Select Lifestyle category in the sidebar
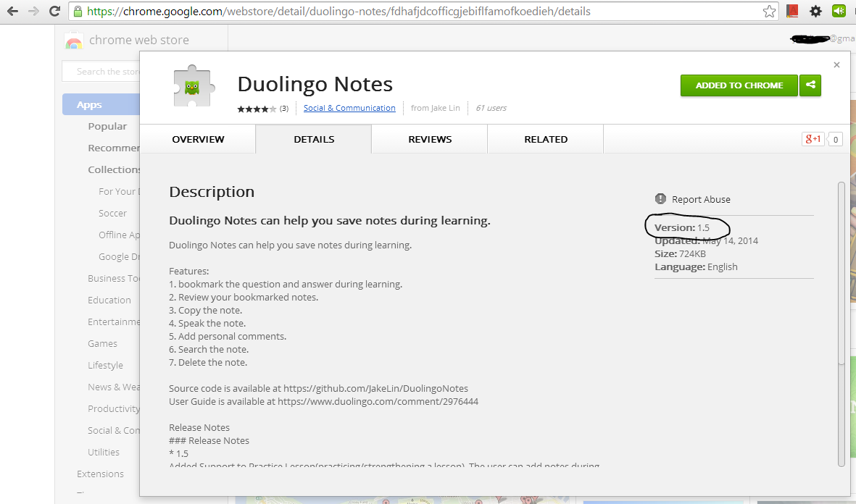 (105, 366)
